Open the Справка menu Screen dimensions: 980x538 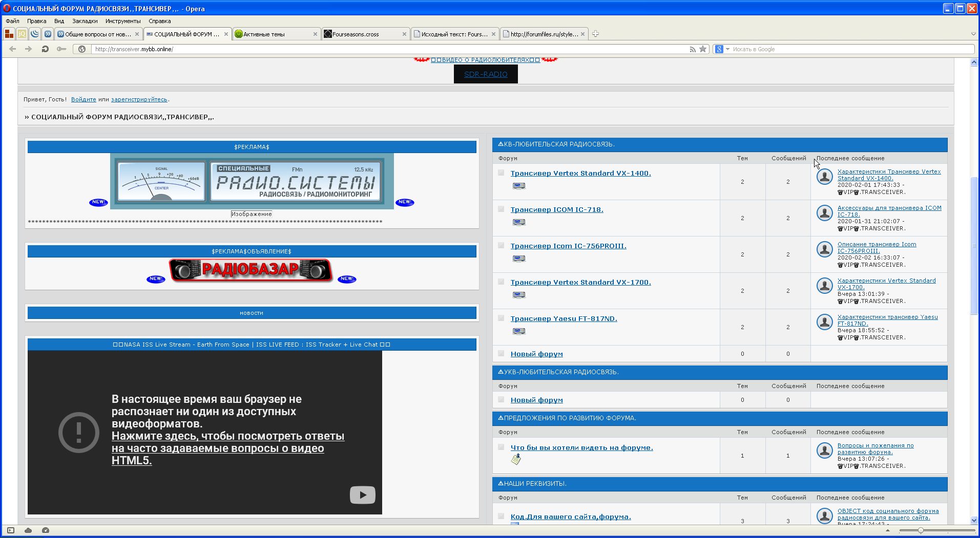point(159,21)
